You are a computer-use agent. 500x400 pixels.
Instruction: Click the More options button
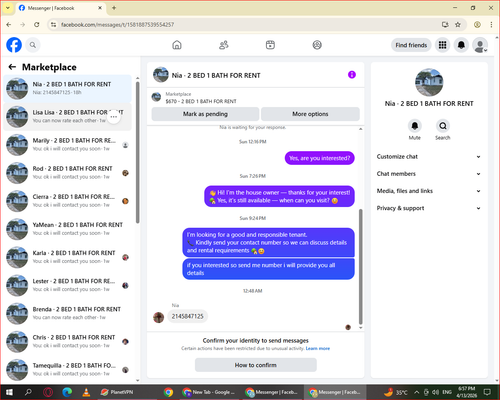(310, 114)
